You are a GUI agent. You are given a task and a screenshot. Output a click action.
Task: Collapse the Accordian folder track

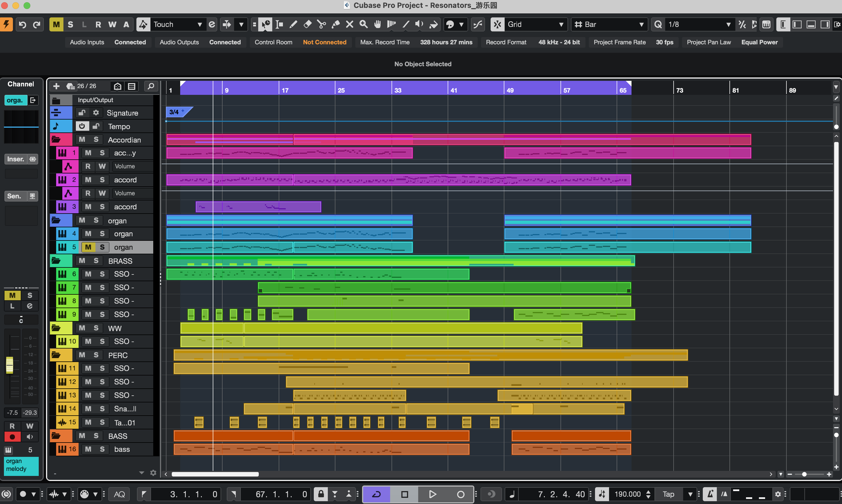pos(56,139)
